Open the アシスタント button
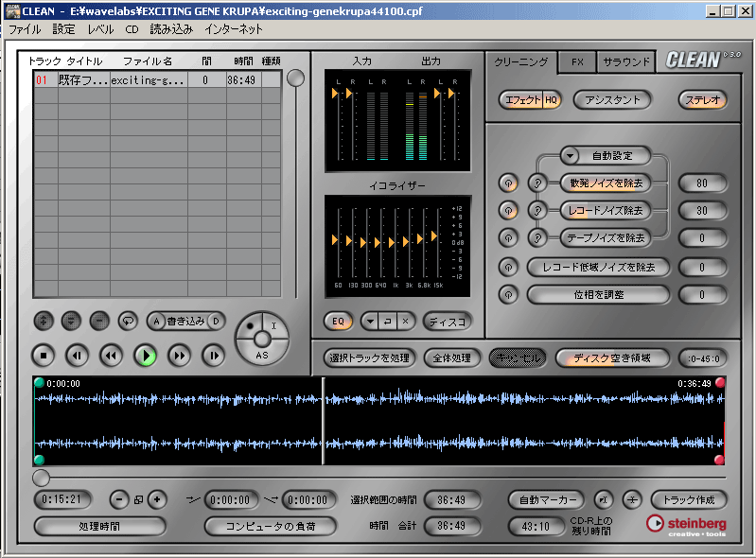 612,100
